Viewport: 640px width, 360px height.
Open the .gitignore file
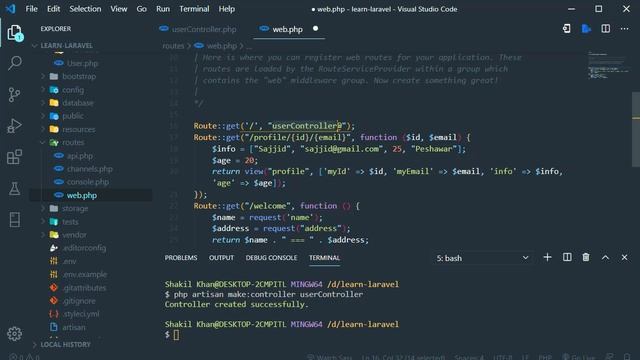click(79, 301)
